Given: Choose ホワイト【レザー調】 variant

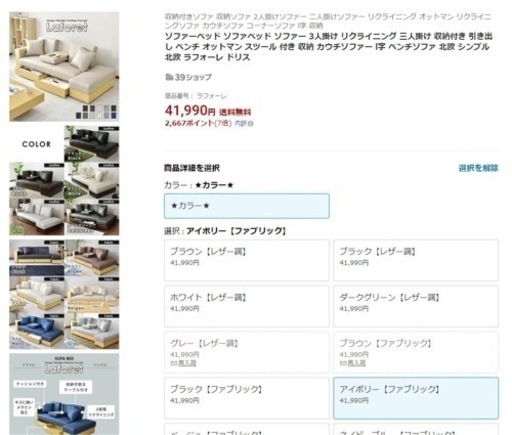Looking at the screenshot, I should click(x=247, y=306).
